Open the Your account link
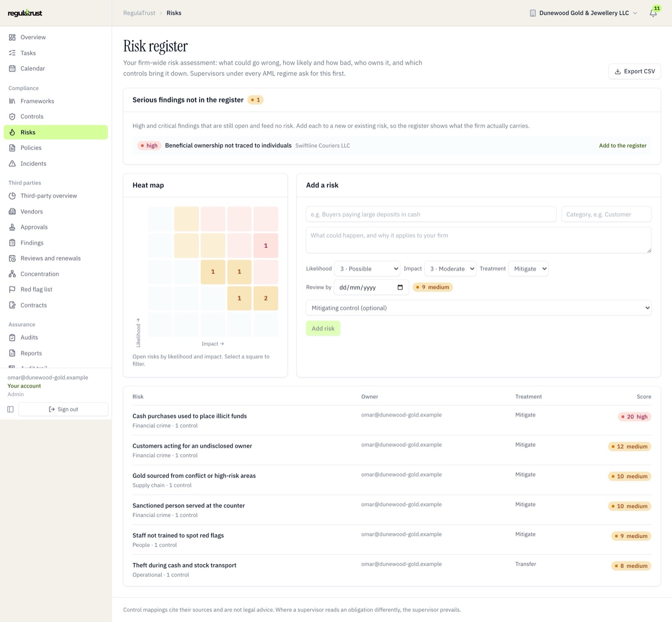 coord(24,386)
